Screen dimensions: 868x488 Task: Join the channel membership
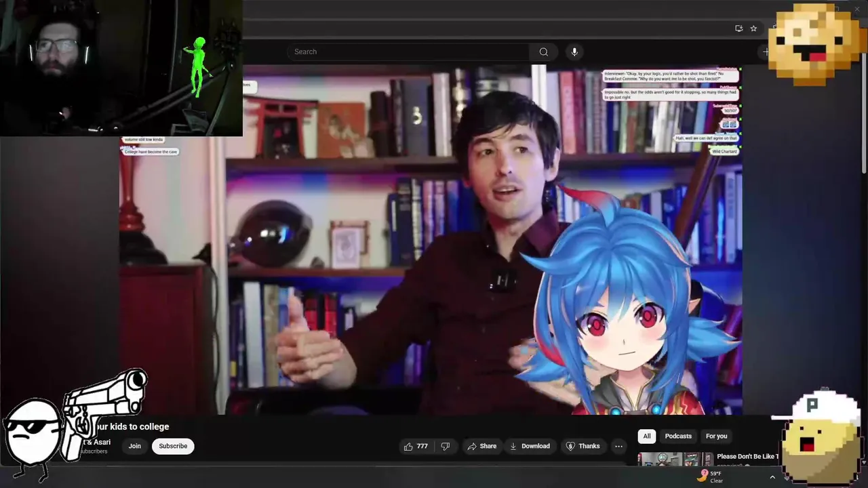(x=135, y=446)
